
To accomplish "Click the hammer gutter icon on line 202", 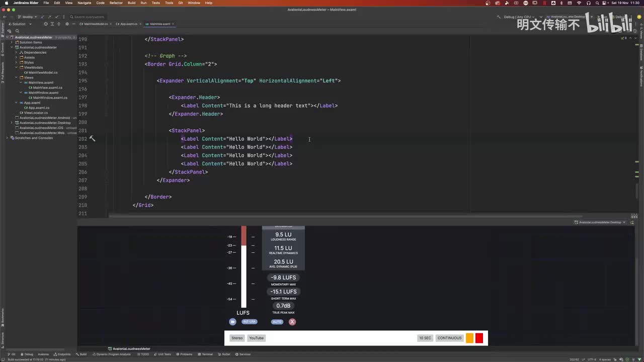I will coord(92,139).
